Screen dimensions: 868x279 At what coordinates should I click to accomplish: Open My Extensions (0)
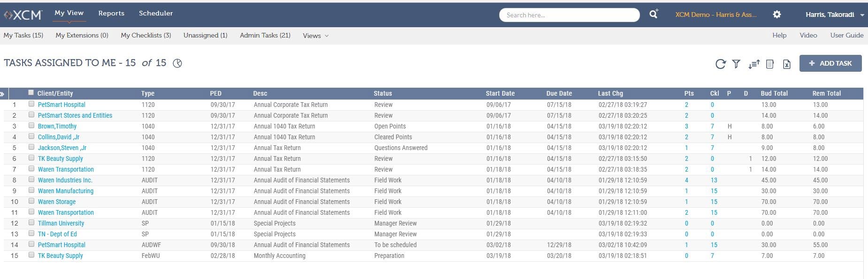tap(82, 35)
